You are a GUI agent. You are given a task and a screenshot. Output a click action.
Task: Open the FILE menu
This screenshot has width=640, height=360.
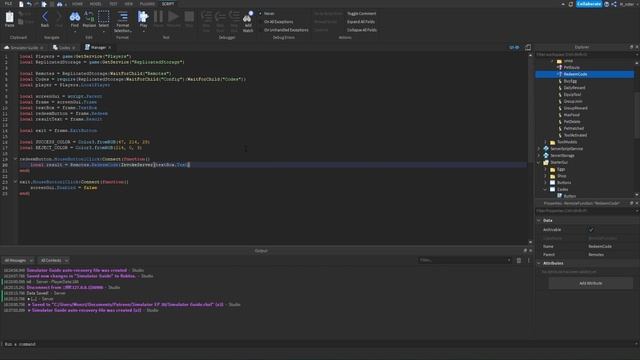[8, 4]
